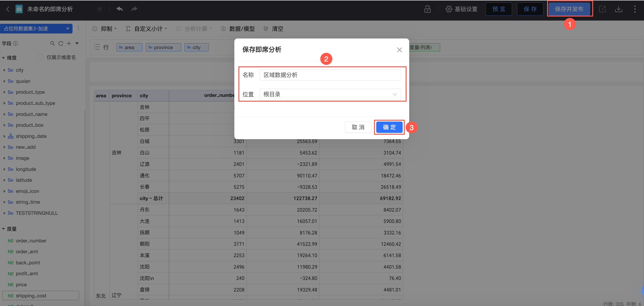The width and height of the screenshot is (644, 306).
Task: Click the field search magnifier icon
Action: point(52,44)
